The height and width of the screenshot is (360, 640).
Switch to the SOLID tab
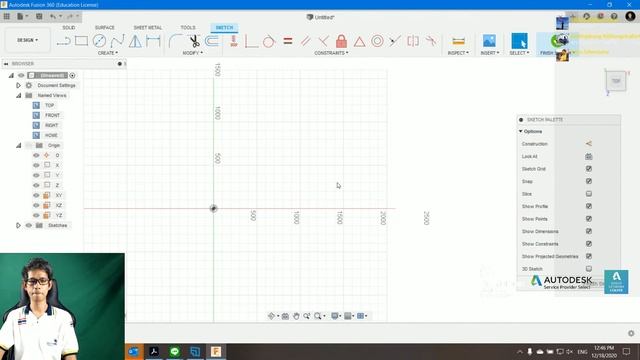(69, 27)
